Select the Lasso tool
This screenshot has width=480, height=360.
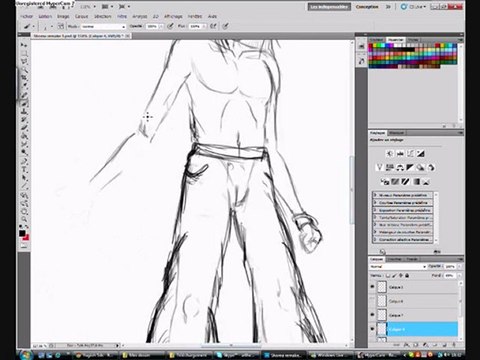(24, 62)
